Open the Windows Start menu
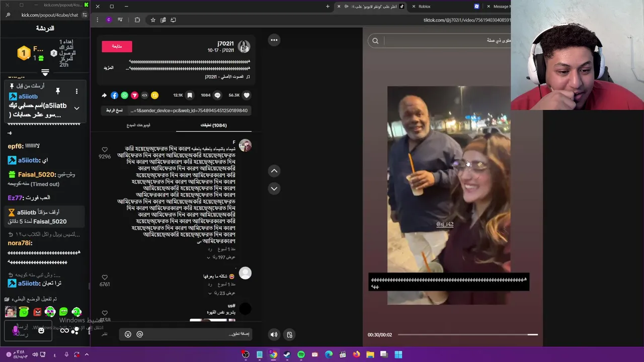The height and width of the screenshot is (362, 644). click(398, 354)
